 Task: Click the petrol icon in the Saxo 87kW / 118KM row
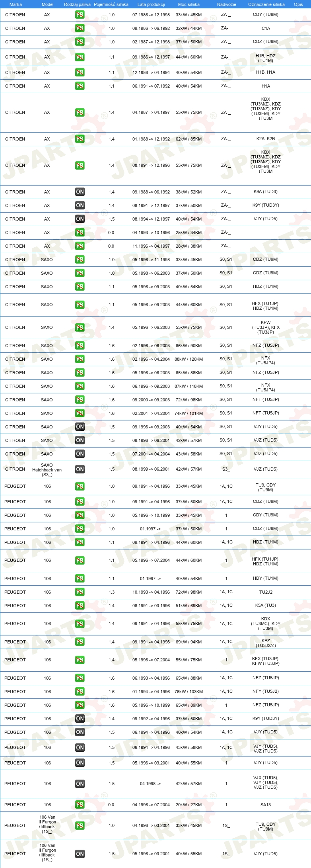80,386
